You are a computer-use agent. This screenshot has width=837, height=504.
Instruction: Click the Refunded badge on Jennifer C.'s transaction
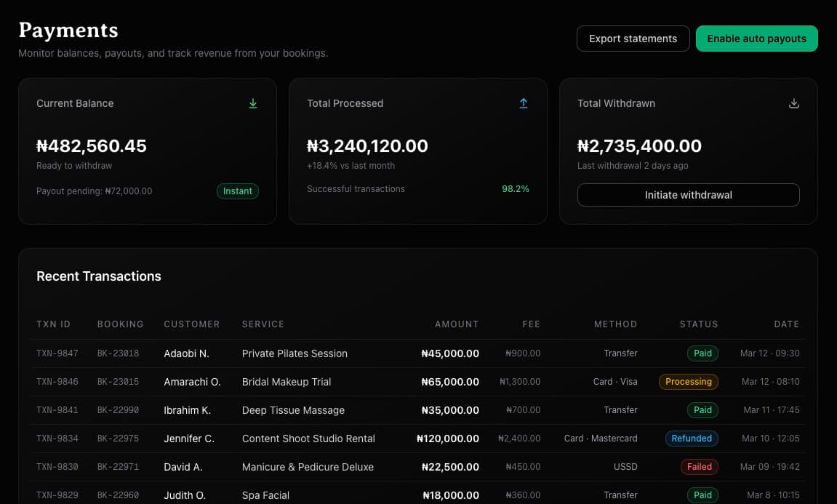click(x=692, y=438)
